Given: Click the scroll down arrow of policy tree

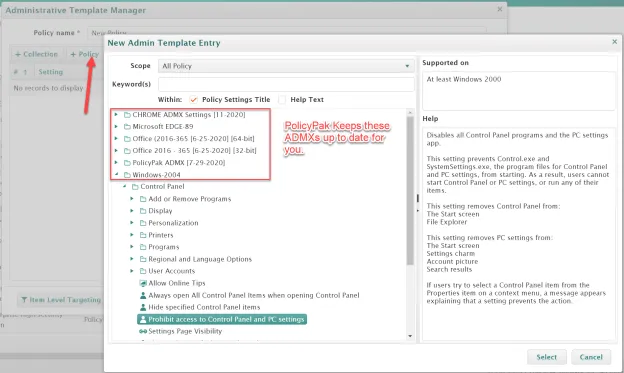Looking at the screenshot, I should 410,336.
